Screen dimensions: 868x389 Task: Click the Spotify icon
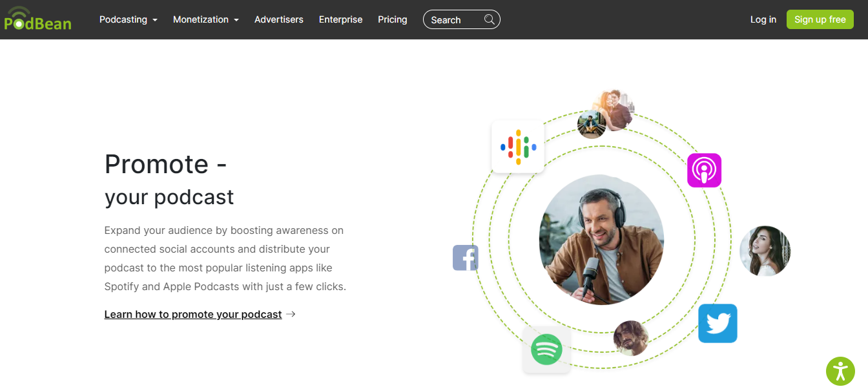pyautogui.click(x=546, y=350)
